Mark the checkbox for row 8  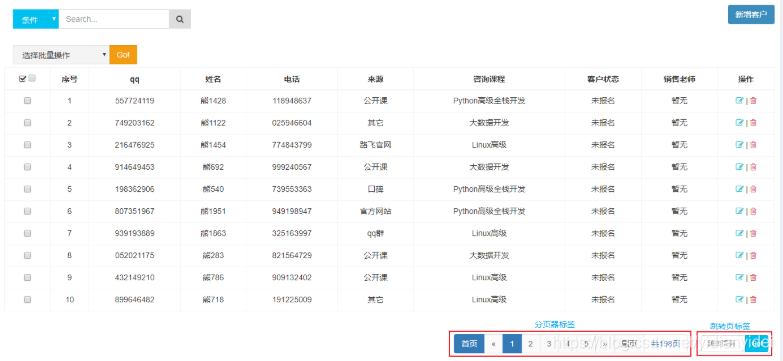[x=27, y=255]
